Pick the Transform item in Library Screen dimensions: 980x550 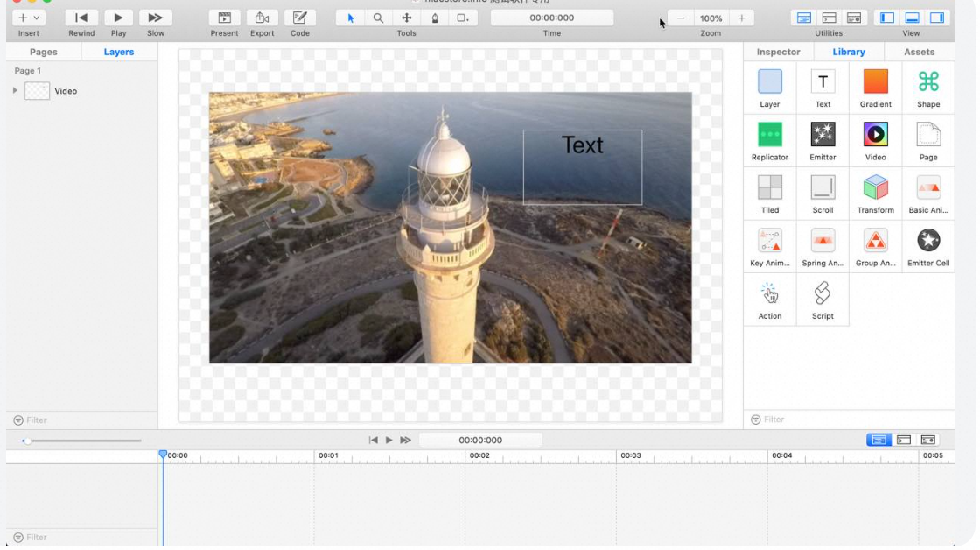(x=876, y=194)
